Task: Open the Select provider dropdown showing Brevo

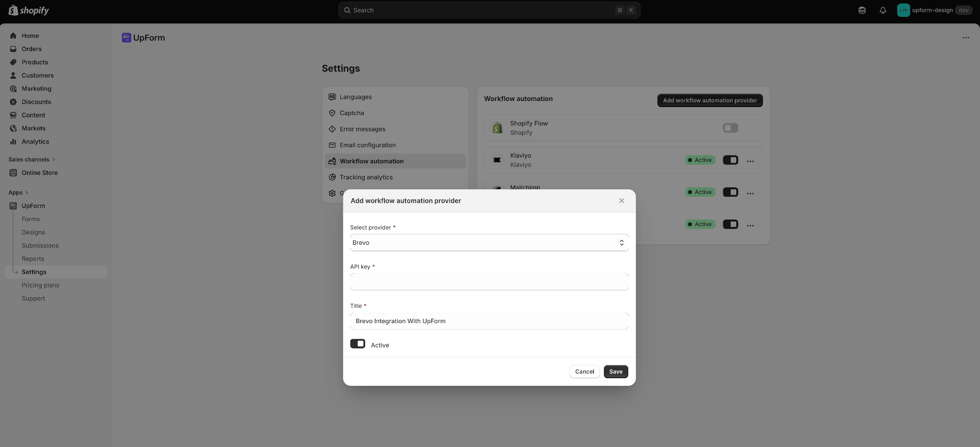Action: pyautogui.click(x=490, y=243)
